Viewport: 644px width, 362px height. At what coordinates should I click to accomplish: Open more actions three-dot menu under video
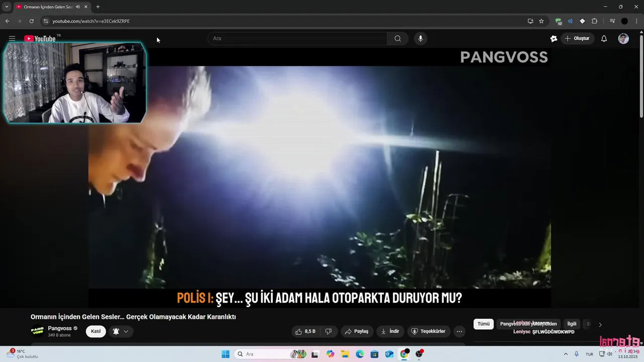click(x=459, y=331)
